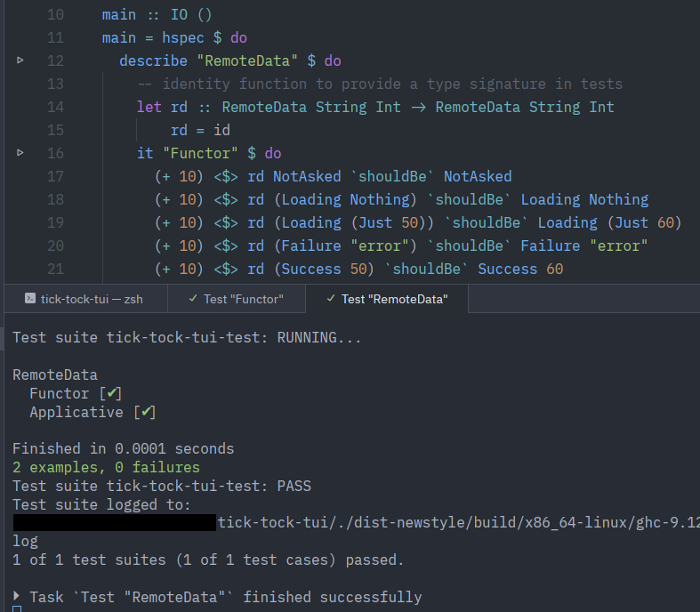Screen dimensions: 700x612
Task: Select the Test "RemoteData" tab
Action: click(387, 299)
